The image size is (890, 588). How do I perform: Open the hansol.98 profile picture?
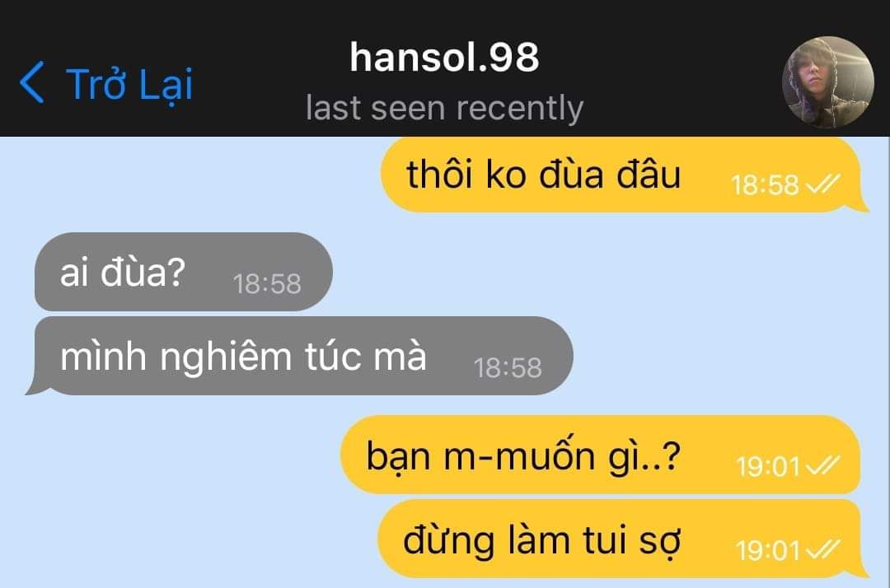point(827,82)
